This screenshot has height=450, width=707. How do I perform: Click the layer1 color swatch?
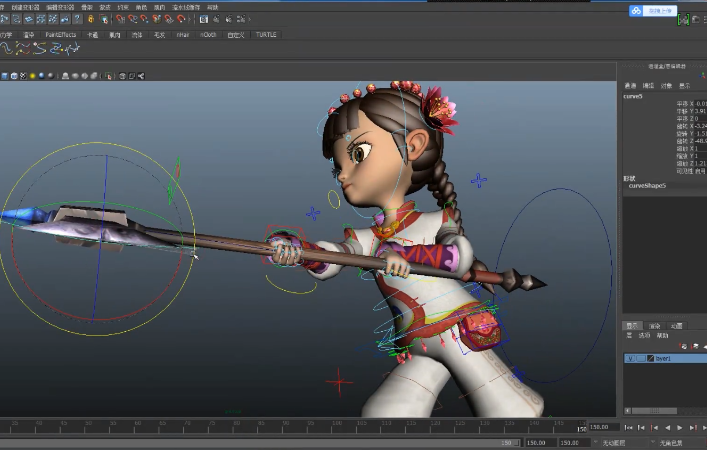click(x=651, y=358)
